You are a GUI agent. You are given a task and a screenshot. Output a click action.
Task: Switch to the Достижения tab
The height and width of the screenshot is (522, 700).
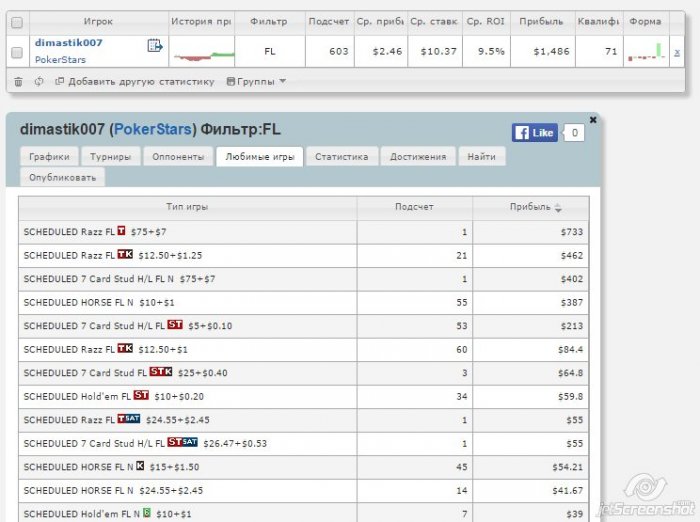pos(418,157)
